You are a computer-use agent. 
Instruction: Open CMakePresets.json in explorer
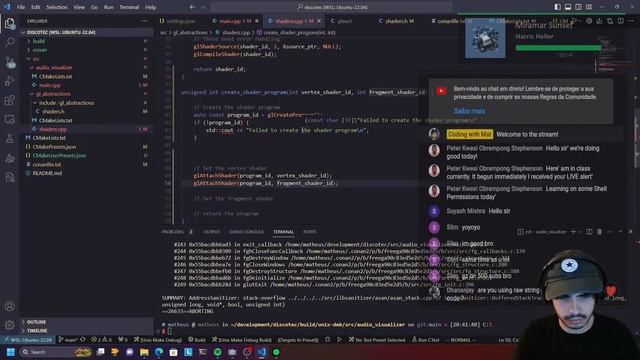(x=54, y=147)
